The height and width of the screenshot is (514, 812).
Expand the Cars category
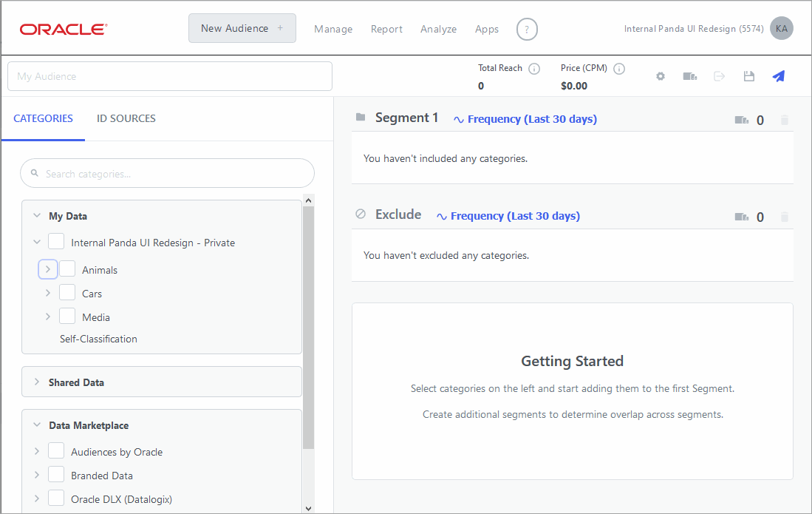point(47,293)
